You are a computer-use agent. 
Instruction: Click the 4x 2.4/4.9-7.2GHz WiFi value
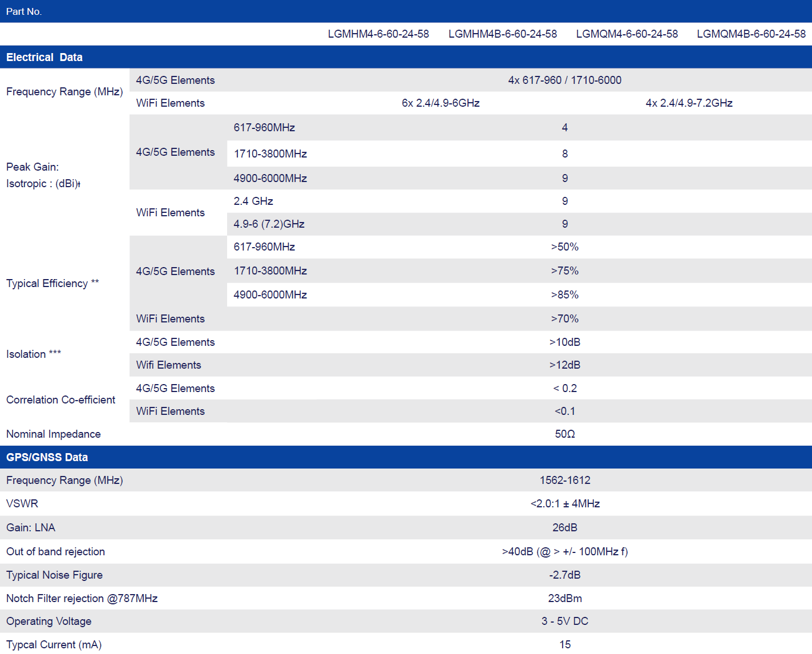689,103
